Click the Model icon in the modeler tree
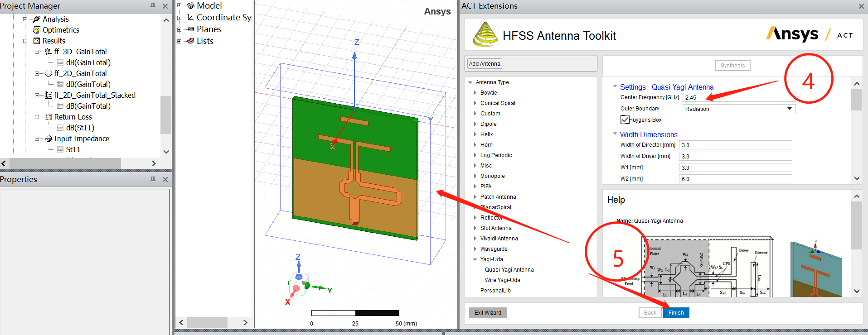This screenshot has width=868, height=335. coord(191,5)
